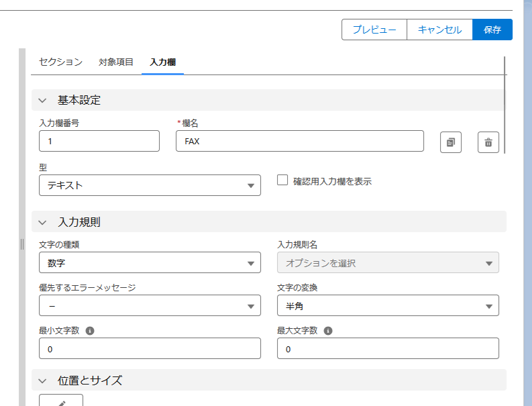Click the copy field icon
532x406 pixels.
point(451,142)
